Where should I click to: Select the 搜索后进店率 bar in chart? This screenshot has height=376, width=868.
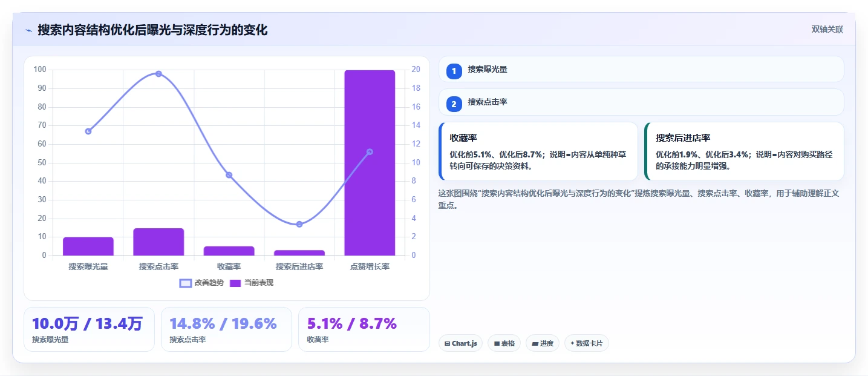coord(299,252)
